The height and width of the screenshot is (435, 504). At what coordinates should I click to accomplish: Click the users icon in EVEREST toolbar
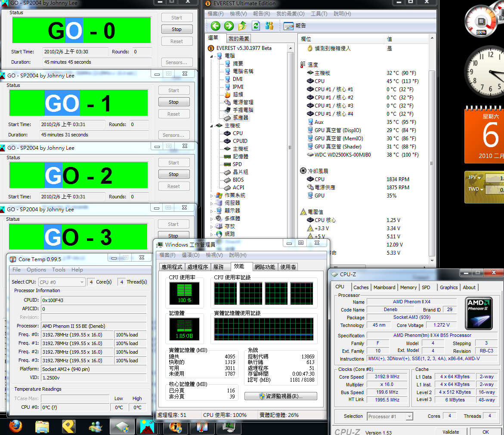269,26
